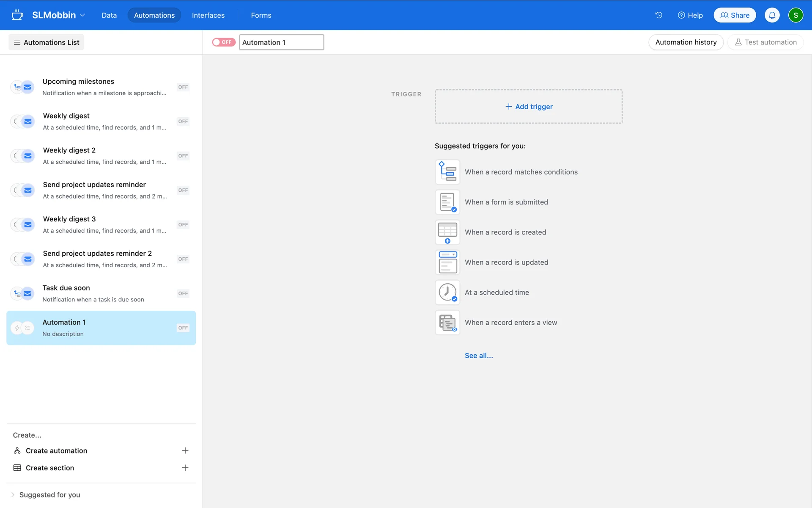The height and width of the screenshot is (508, 812).
Task: Toggle the Task due soon OFF status
Action: [x=183, y=293]
